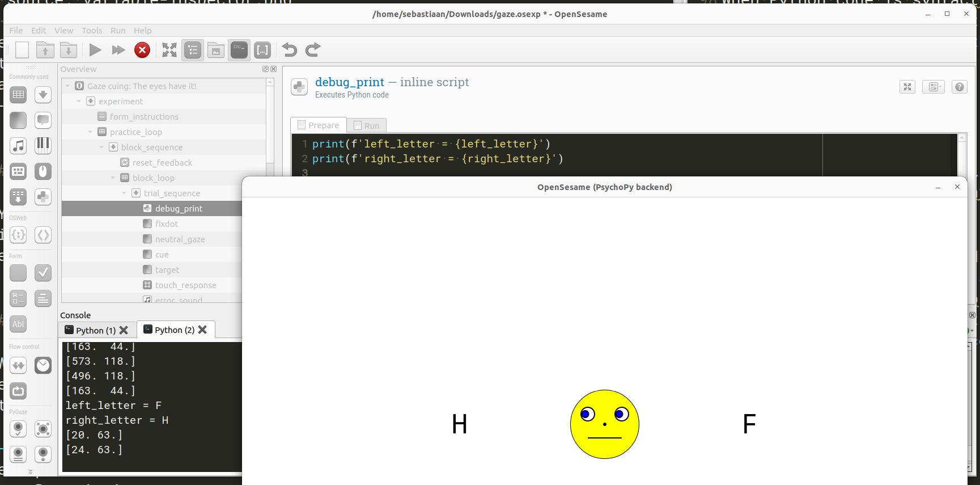Toggle the file pool folder button
980x485 pixels.
216,50
